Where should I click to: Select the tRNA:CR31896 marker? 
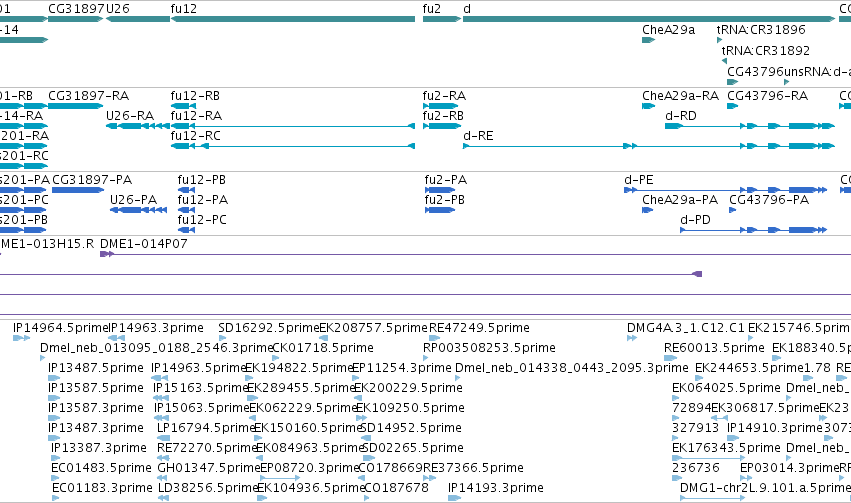pyautogui.click(x=720, y=40)
